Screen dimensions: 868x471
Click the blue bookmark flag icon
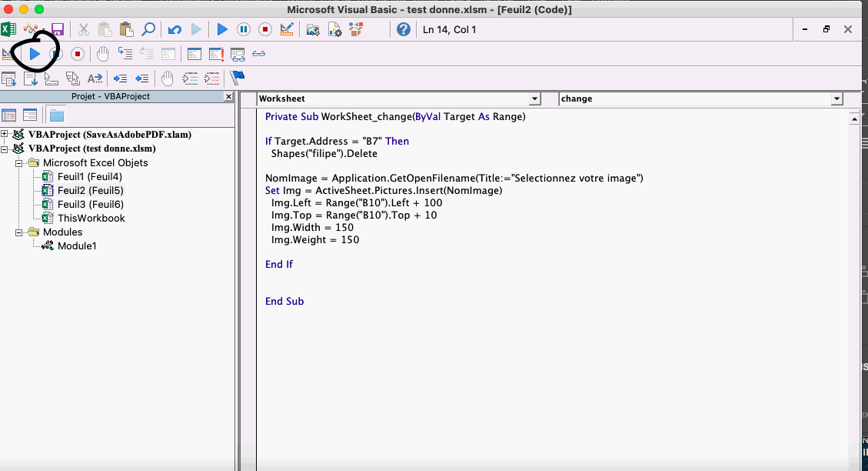pos(238,78)
